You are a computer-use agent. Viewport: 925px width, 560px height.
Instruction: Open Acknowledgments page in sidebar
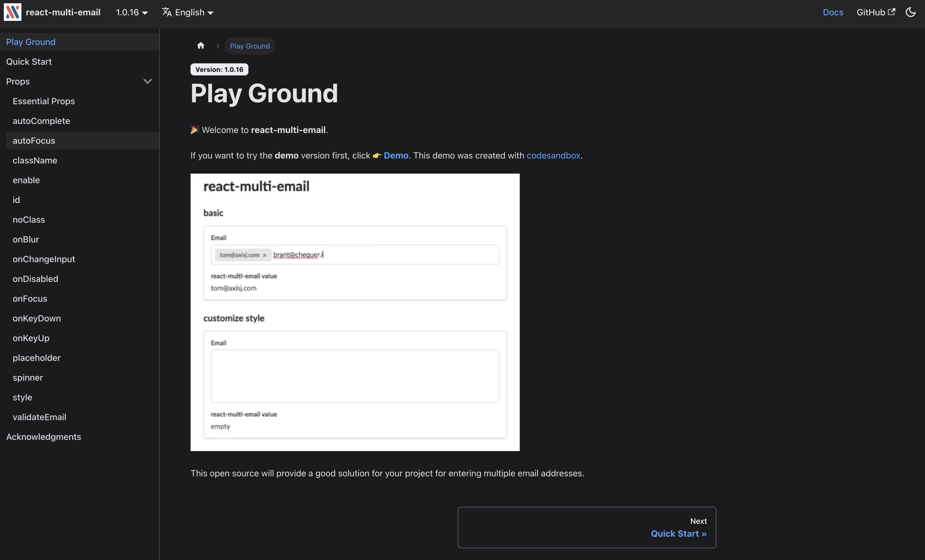click(44, 437)
